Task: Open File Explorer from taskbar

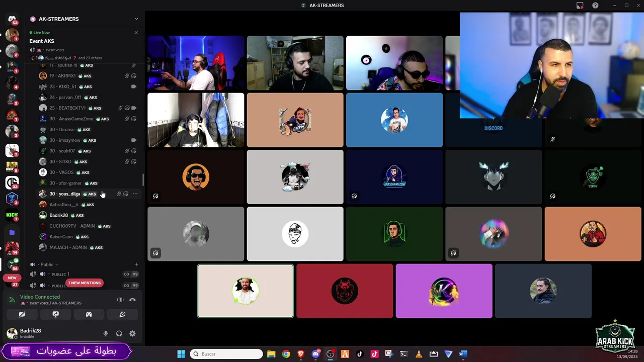Action: click(x=271, y=354)
